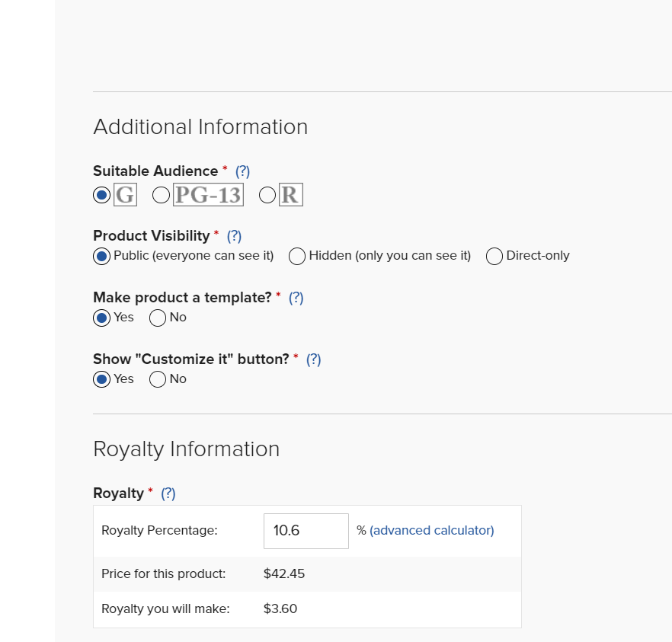Click the Royalty Percentage input field

tap(306, 531)
